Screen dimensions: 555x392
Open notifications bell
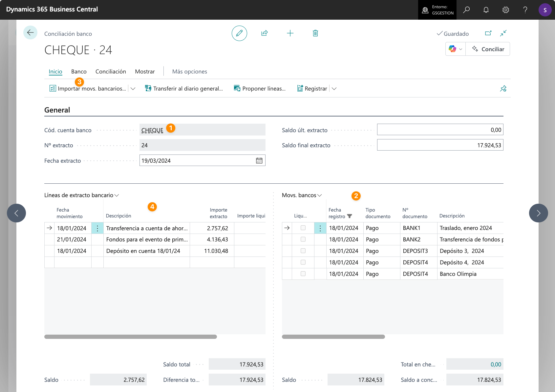(x=486, y=10)
